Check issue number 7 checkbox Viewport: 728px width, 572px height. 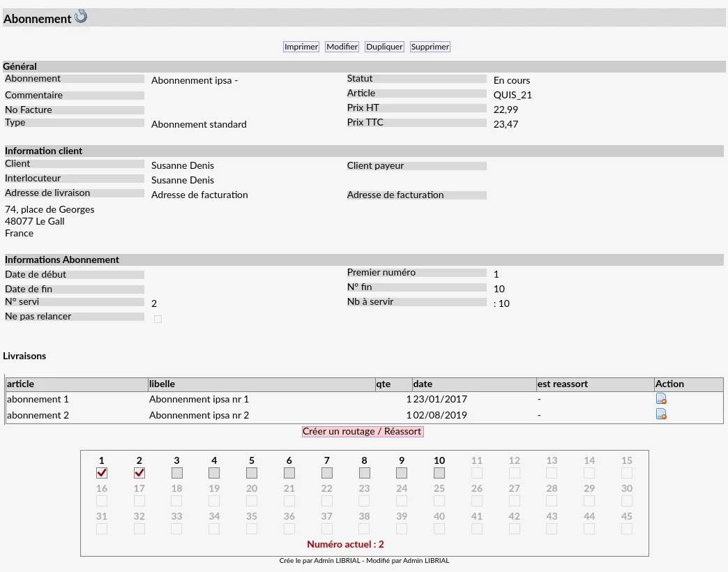327,473
